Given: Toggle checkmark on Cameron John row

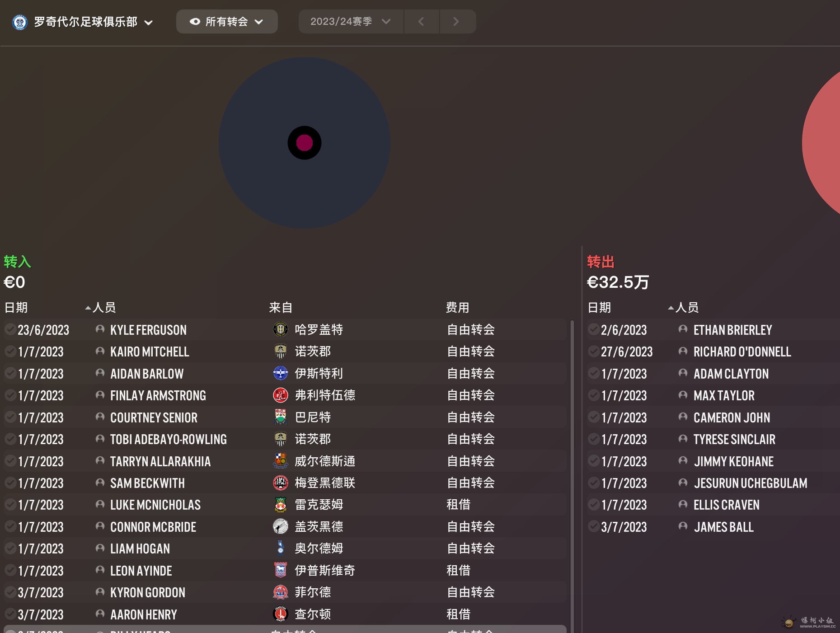Looking at the screenshot, I should point(593,417).
